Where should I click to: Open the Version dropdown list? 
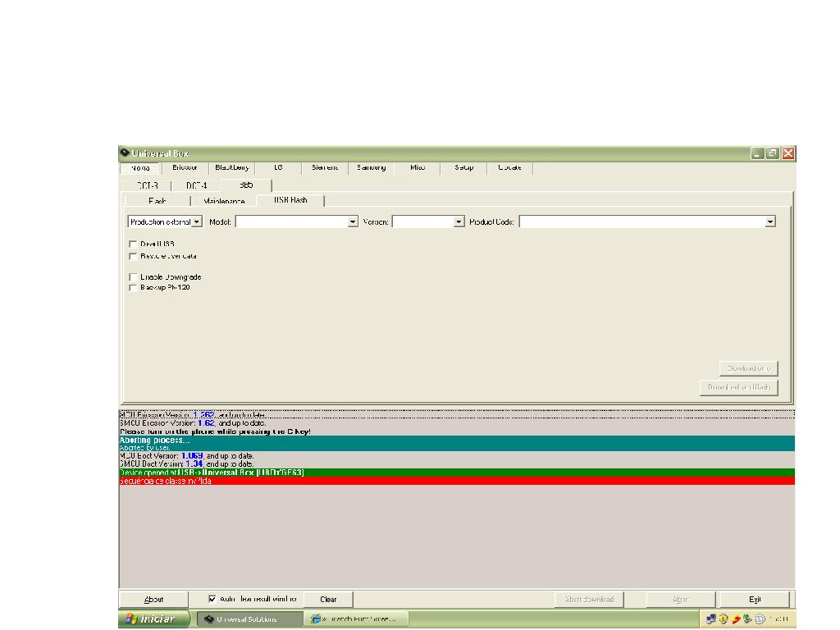[x=459, y=221]
